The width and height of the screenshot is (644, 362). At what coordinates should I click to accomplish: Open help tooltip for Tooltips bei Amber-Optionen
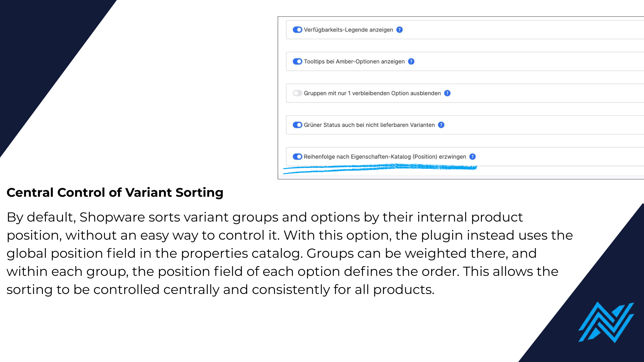pos(411,62)
